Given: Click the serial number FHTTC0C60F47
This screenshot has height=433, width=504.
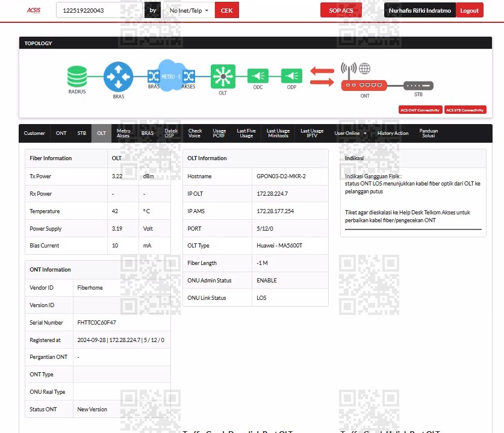Looking at the screenshot, I should point(96,322).
